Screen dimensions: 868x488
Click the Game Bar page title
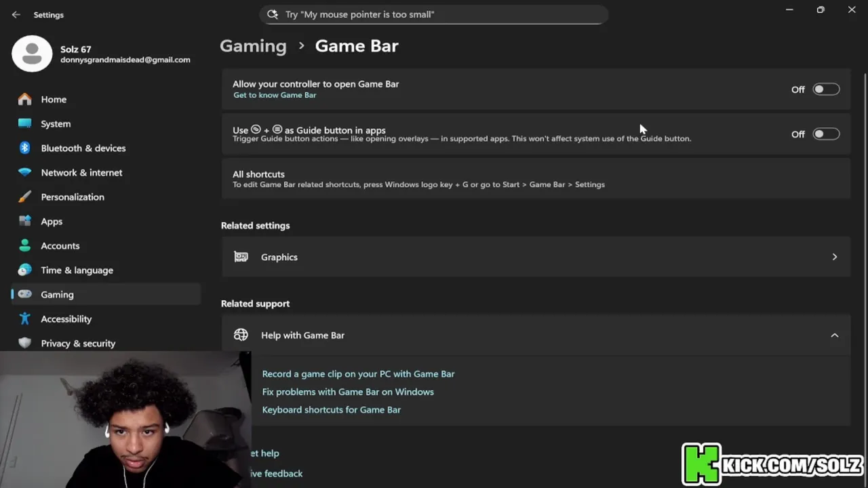(x=357, y=45)
